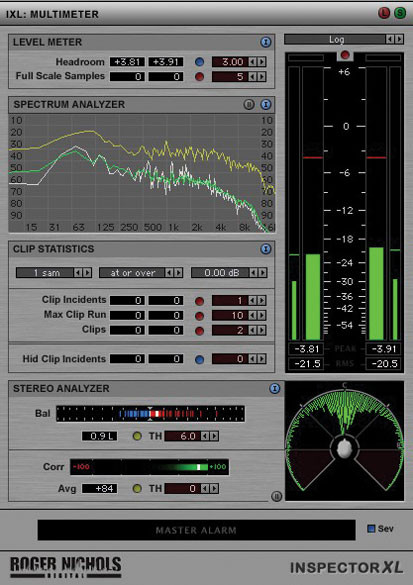Click pause icon below Stereo Analyzer panel

(x=276, y=496)
